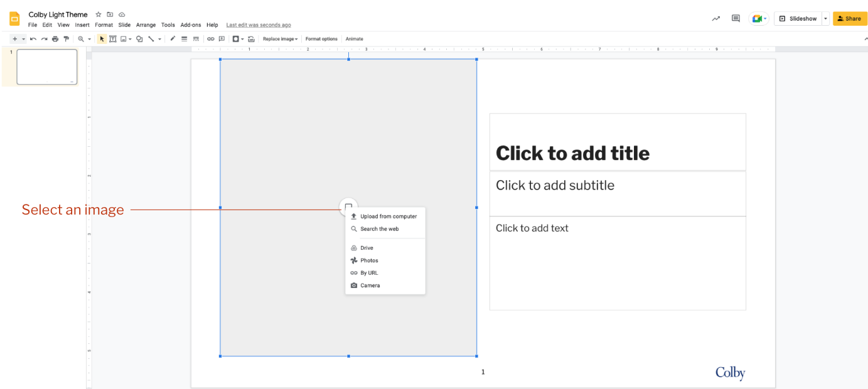868x389 pixels.
Task: Check the cloud document status icon
Action: pos(122,14)
